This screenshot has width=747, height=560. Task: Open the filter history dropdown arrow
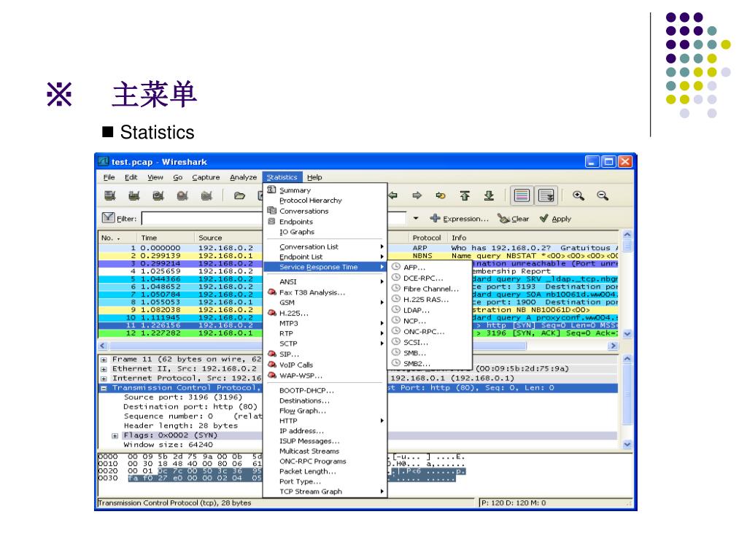(x=416, y=218)
